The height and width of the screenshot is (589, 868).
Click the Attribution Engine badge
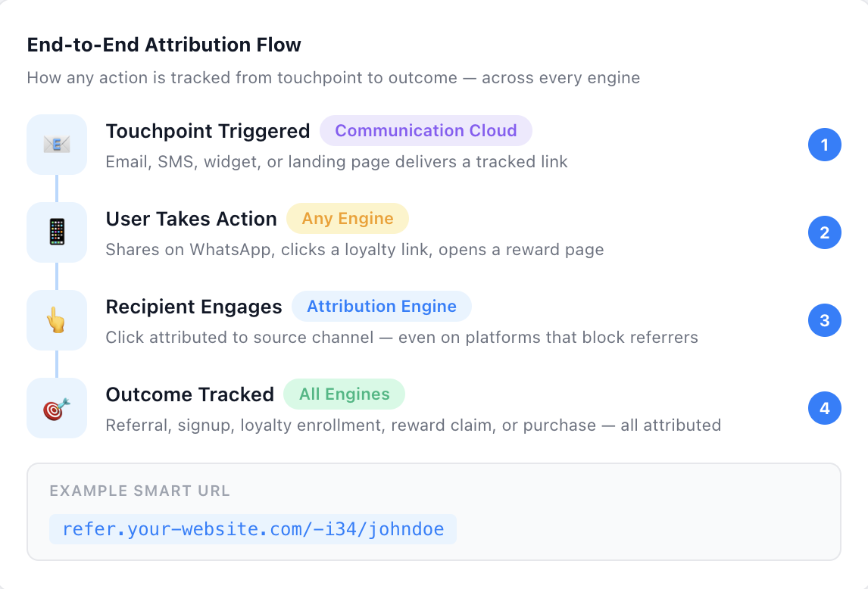382,307
